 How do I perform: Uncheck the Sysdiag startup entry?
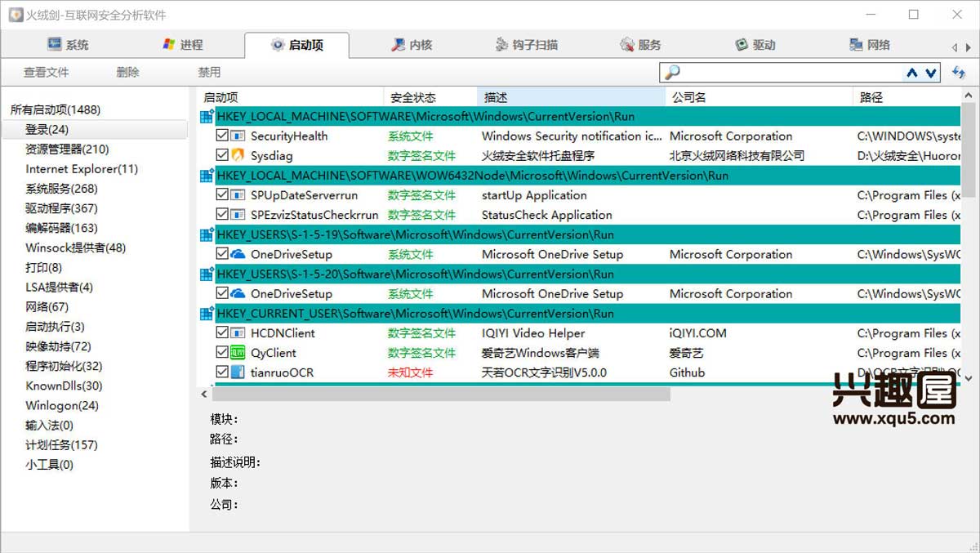pos(222,155)
